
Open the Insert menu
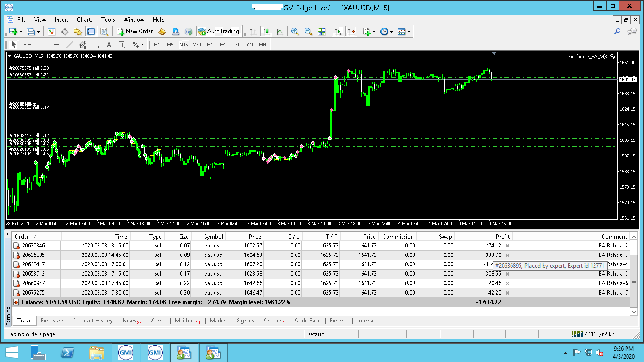click(x=61, y=20)
